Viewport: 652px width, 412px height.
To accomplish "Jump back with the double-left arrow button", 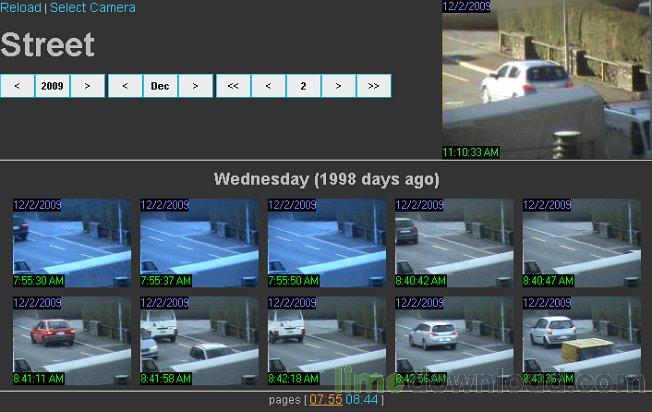I will tap(233, 86).
